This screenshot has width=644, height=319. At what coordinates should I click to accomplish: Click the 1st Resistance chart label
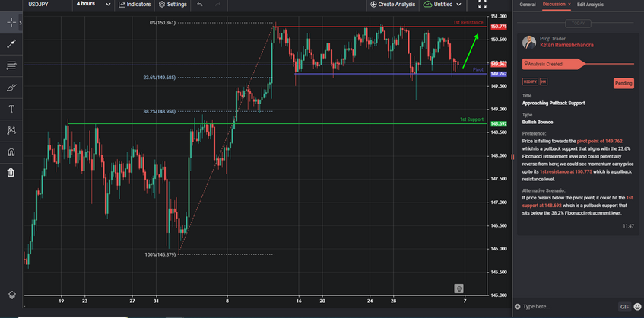pyautogui.click(x=468, y=23)
